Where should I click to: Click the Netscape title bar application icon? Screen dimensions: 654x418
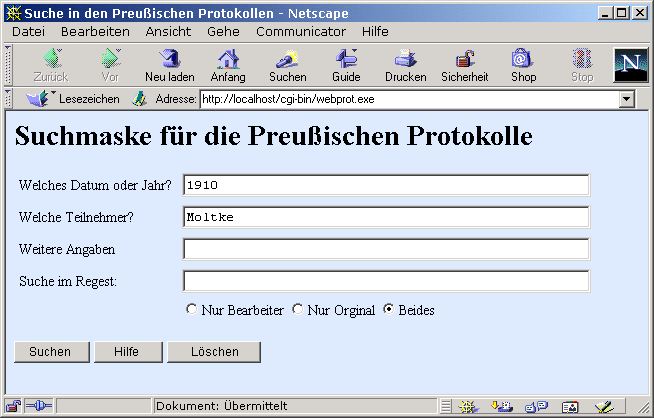click(x=14, y=13)
